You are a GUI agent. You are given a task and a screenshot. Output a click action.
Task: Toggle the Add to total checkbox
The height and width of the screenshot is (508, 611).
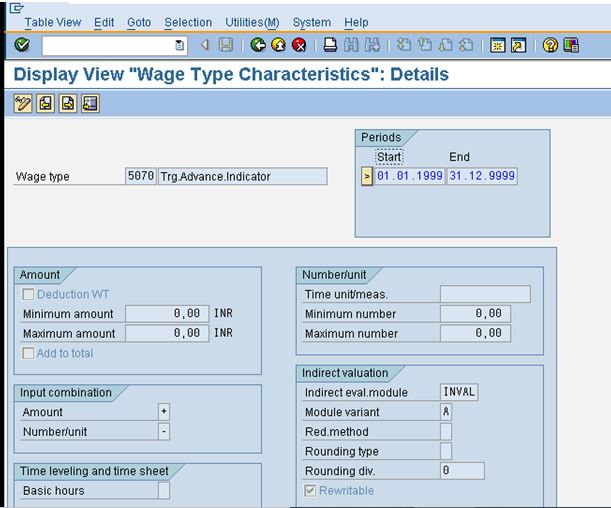pyautogui.click(x=28, y=353)
